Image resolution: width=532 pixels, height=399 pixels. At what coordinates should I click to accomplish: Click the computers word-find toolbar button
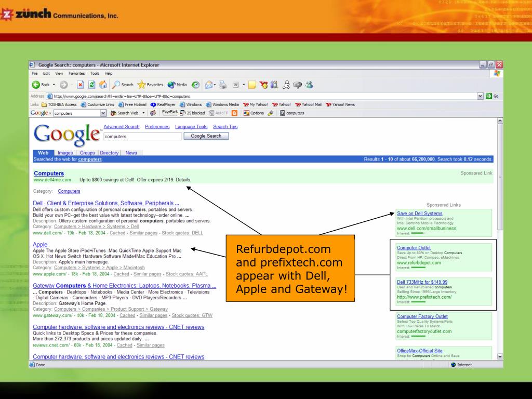coord(292,113)
